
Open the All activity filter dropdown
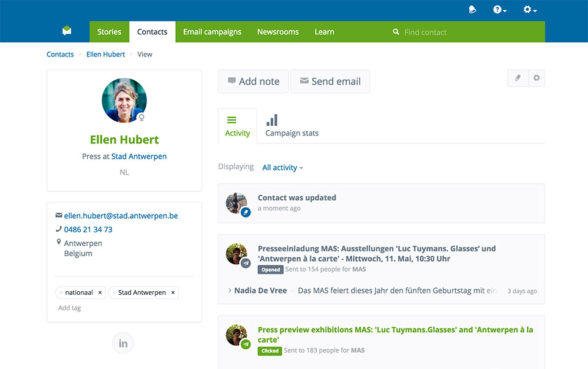click(x=283, y=168)
